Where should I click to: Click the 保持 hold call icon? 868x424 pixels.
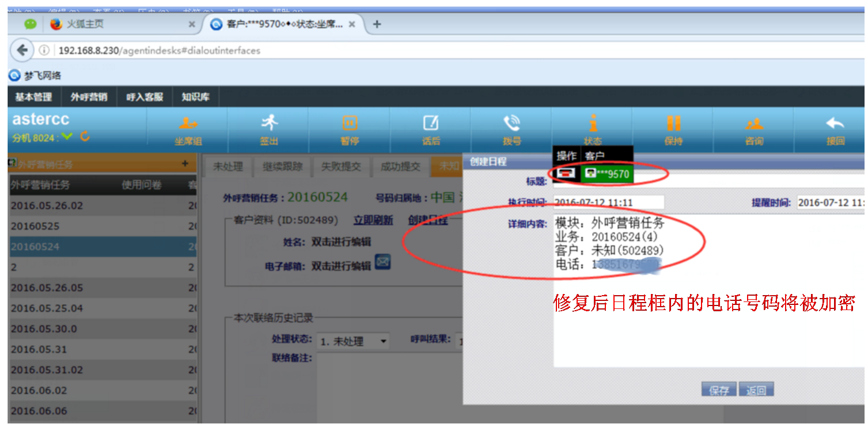coord(673,123)
